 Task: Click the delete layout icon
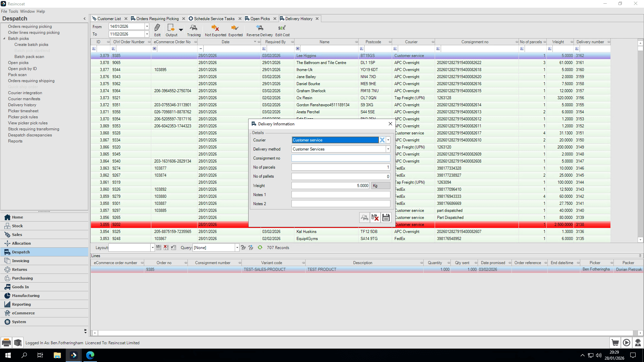coord(166,247)
